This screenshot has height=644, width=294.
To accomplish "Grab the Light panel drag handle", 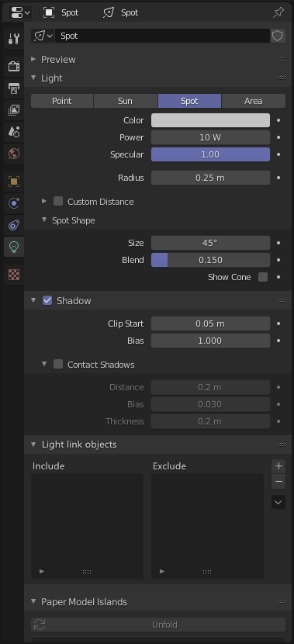I will click(282, 78).
